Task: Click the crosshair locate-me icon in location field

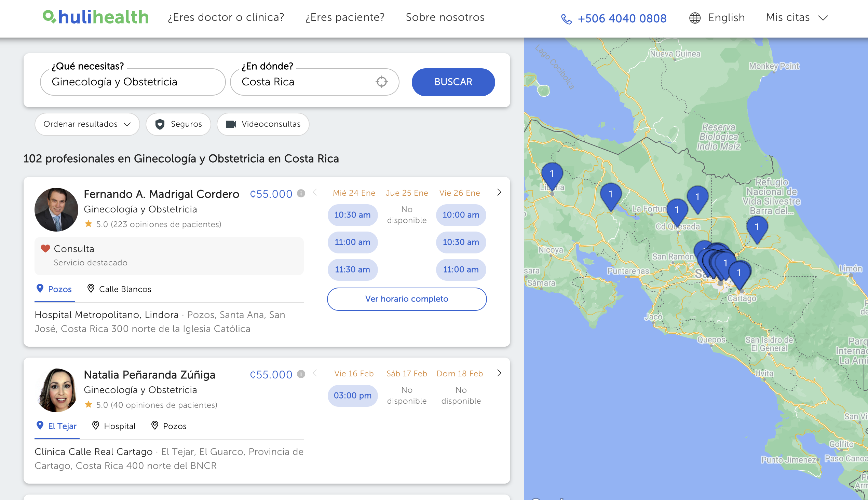Action: (381, 82)
